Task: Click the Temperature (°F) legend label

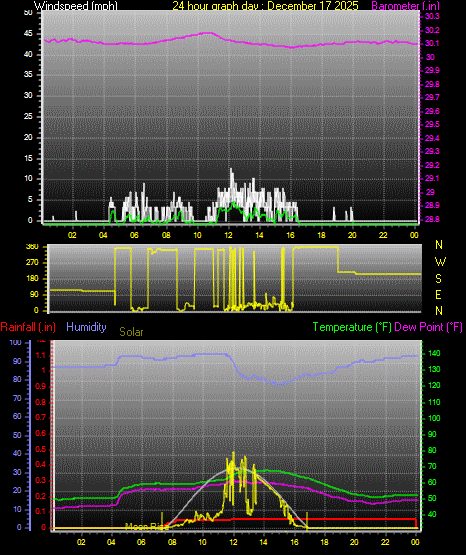Action: click(352, 327)
